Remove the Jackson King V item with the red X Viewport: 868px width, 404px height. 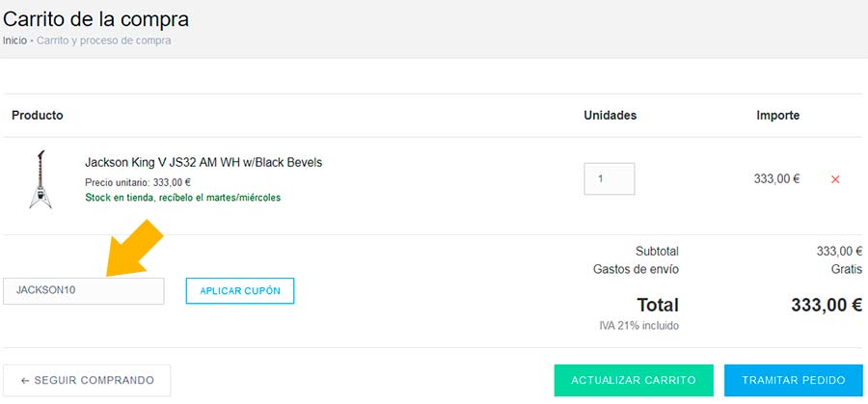point(835,179)
